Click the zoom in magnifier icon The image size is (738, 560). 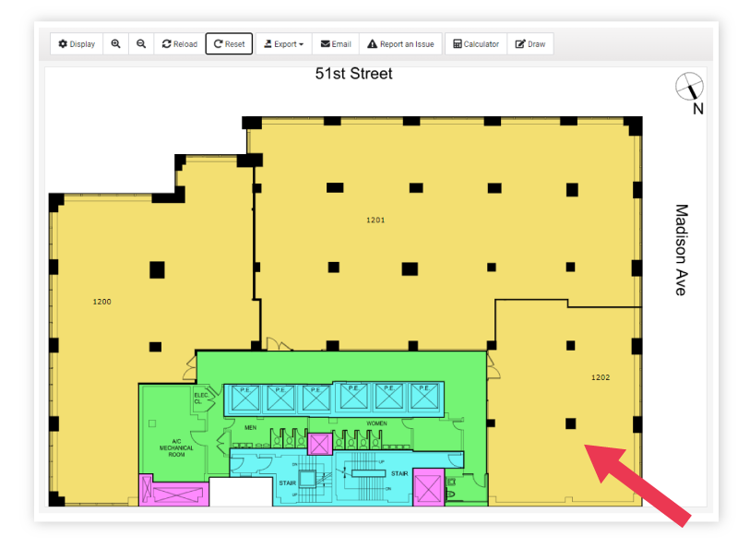coord(115,43)
